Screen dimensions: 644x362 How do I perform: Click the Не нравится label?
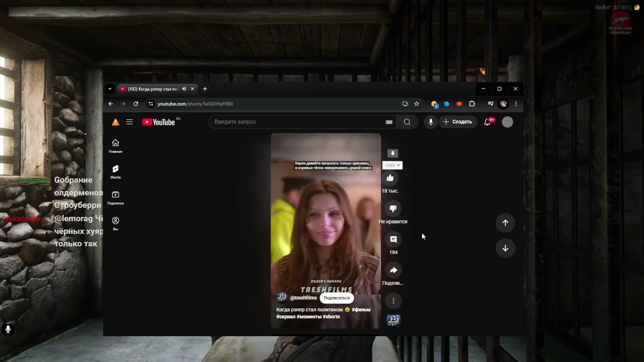click(x=393, y=222)
